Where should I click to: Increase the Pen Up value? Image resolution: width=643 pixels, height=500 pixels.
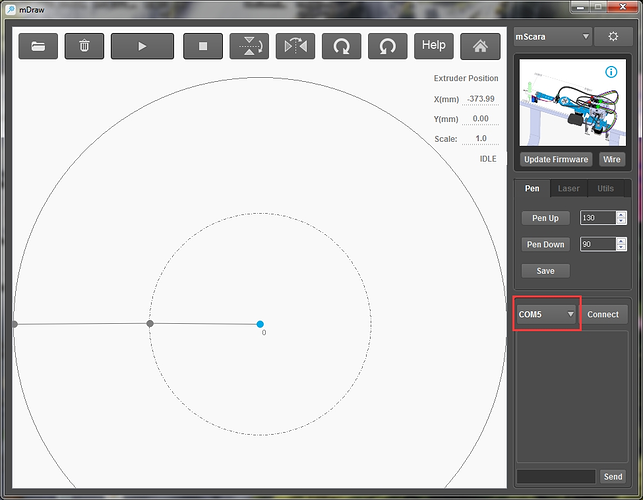click(621, 215)
